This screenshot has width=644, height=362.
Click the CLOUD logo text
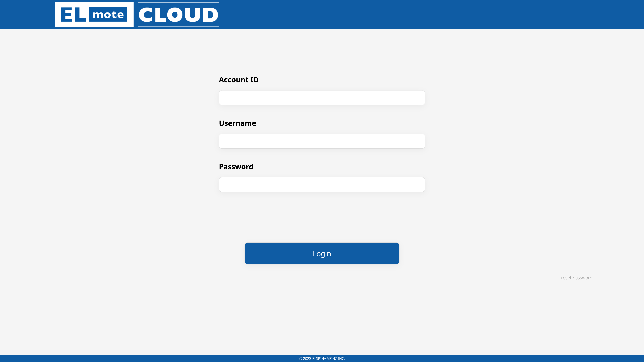[x=178, y=14]
